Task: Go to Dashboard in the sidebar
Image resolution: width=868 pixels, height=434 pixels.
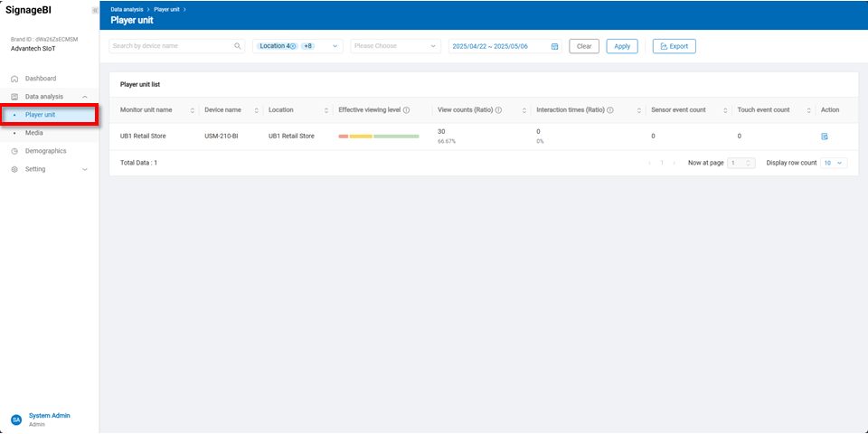Action: [40, 79]
